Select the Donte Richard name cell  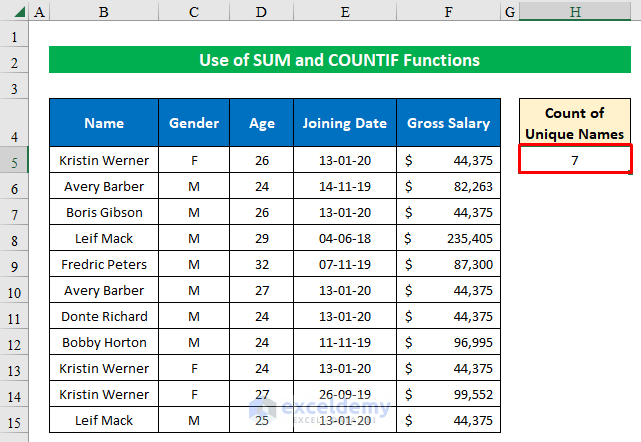pos(104,316)
